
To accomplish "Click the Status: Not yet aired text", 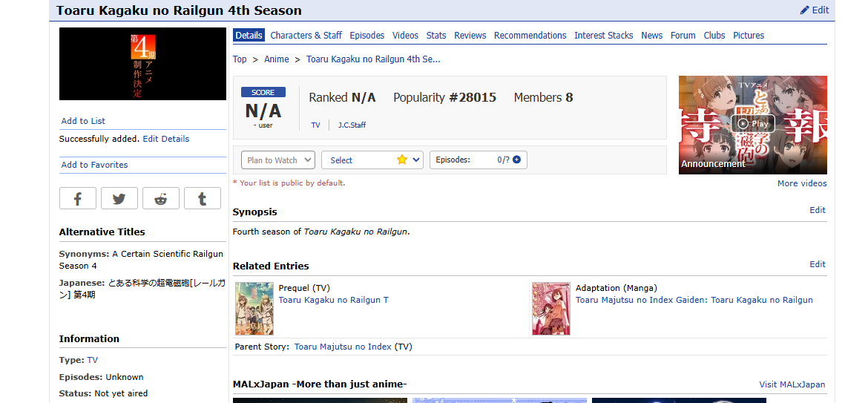I will (x=104, y=393).
